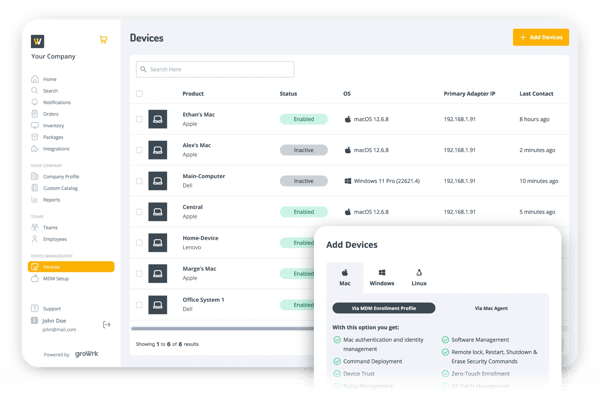600x394 pixels.
Task: Check Alex's Mac row checkbox
Action: point(139,150)
